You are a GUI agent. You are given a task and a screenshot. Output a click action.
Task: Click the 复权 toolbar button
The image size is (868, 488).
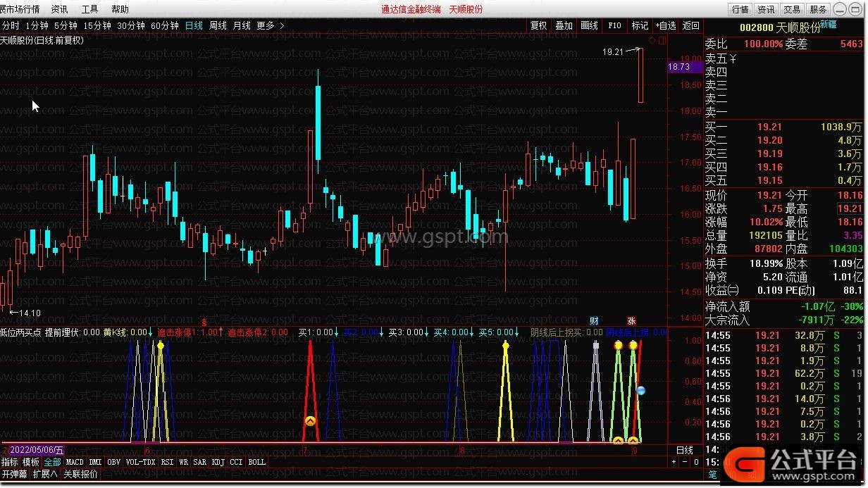click(538, 25)
